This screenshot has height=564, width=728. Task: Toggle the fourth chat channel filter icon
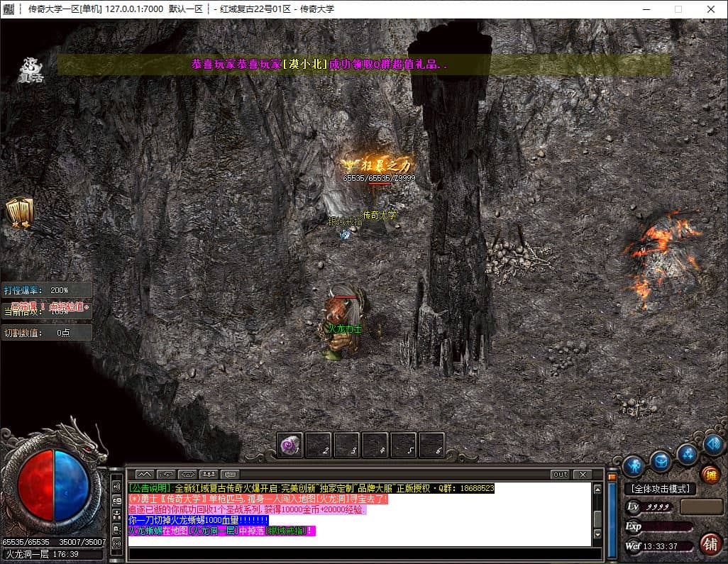[116, 529]
